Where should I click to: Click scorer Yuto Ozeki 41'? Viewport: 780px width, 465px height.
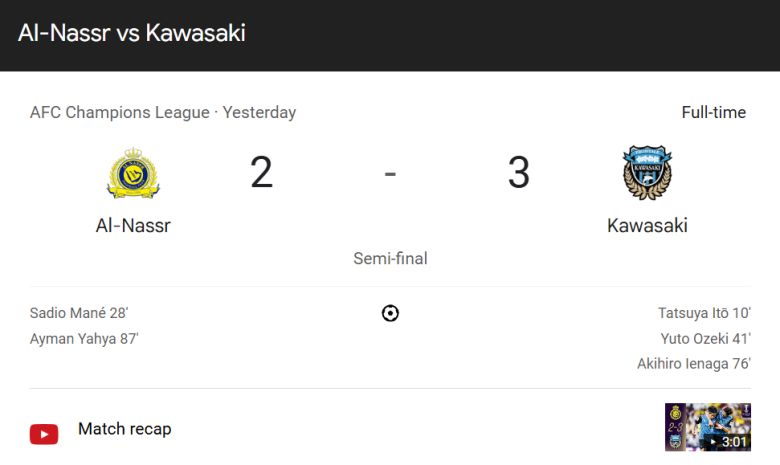click(706, 339)
